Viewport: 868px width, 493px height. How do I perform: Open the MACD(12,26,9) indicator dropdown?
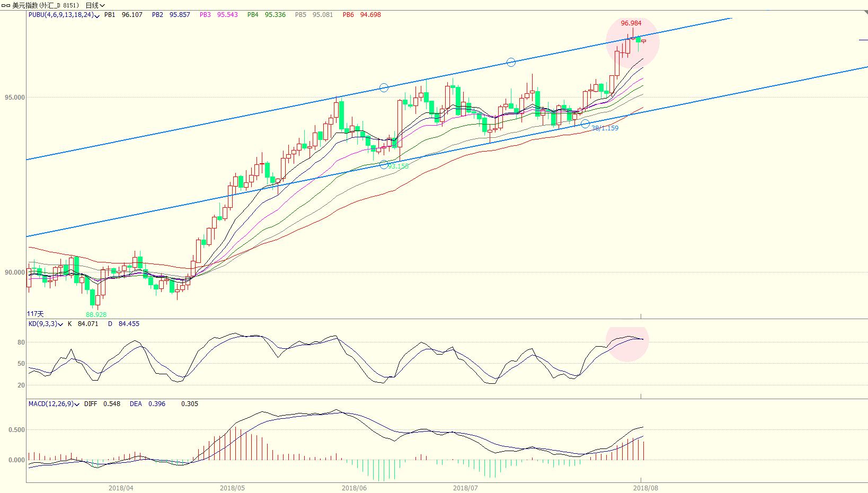[77, 404]
